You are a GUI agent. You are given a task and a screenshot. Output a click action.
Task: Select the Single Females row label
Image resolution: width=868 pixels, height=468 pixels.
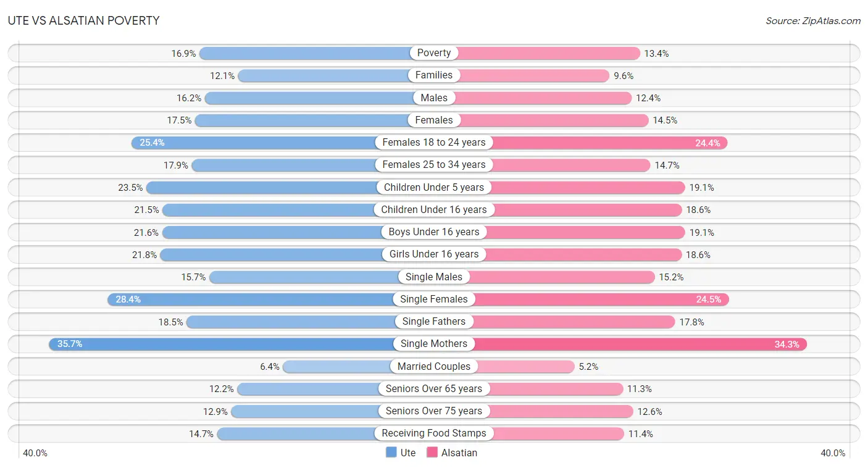tap(434, 299)
